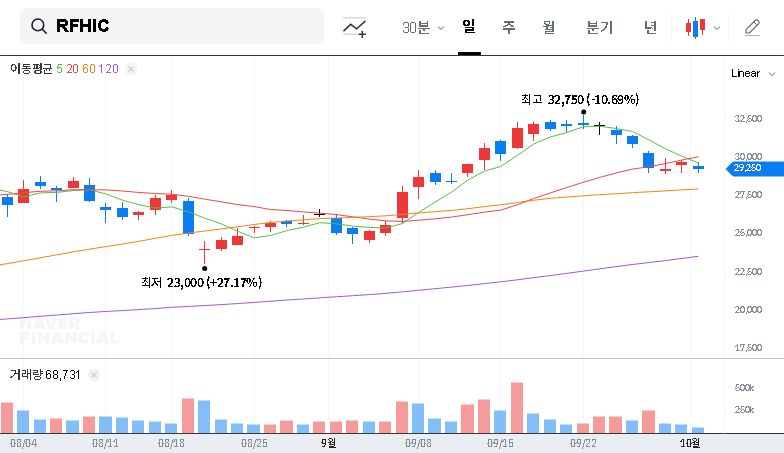Screen dimensions: 784x453
Task: Open the add indicator chart icon
Action: 354,27
